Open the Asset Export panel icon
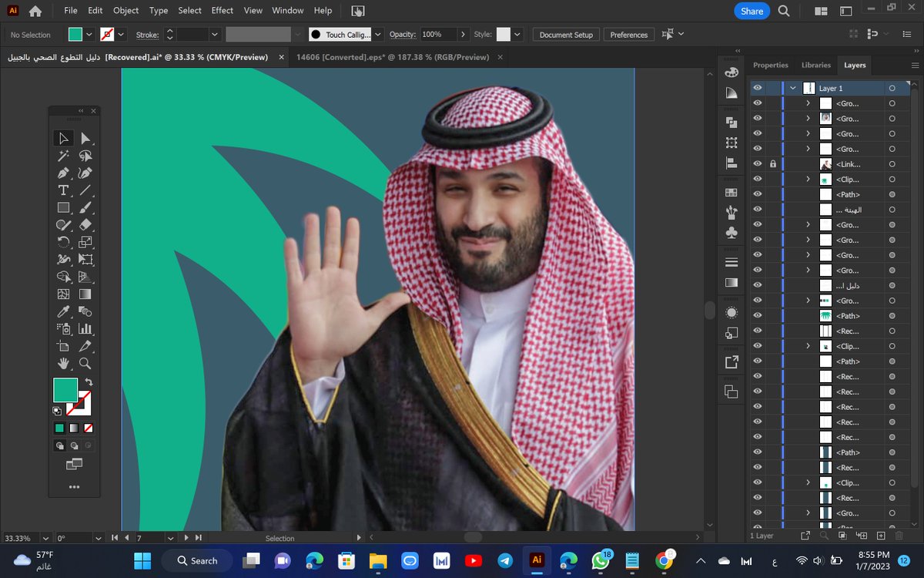 click(731, 362)
